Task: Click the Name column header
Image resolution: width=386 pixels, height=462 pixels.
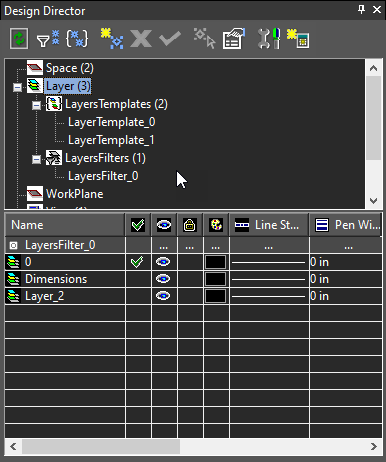Action: click(x=65, y=225)
